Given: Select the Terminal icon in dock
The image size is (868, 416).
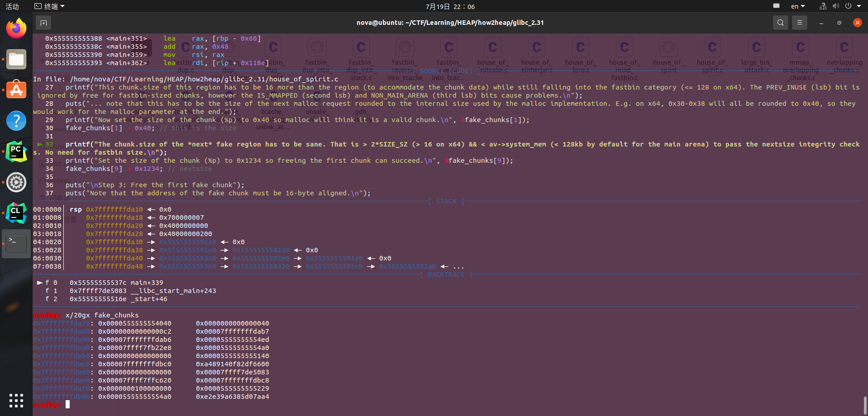Looking at the screenshot, I should click(16, 244).
